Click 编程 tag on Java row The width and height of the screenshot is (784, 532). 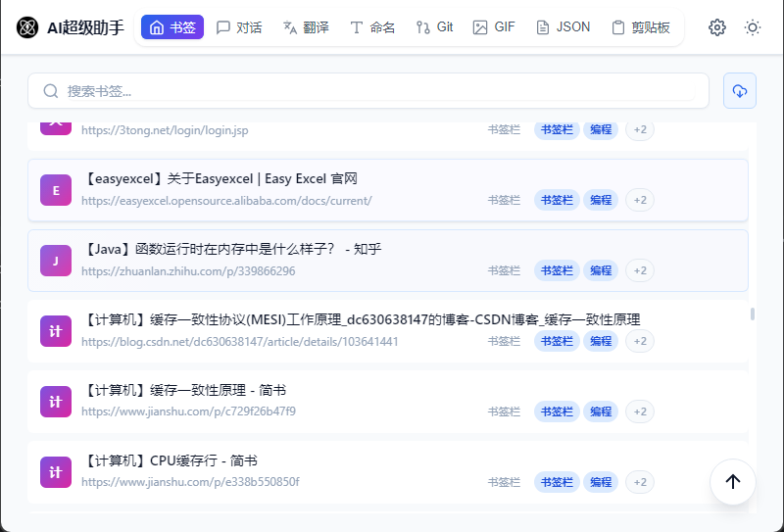pyautogui.click(x=601, y=270)
